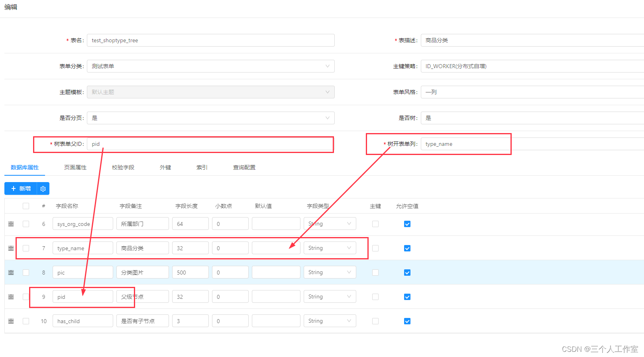Viewport: 644px width, 357px height.
Task: Open the 主题模板 dropdown
Action: coord(211,92)
